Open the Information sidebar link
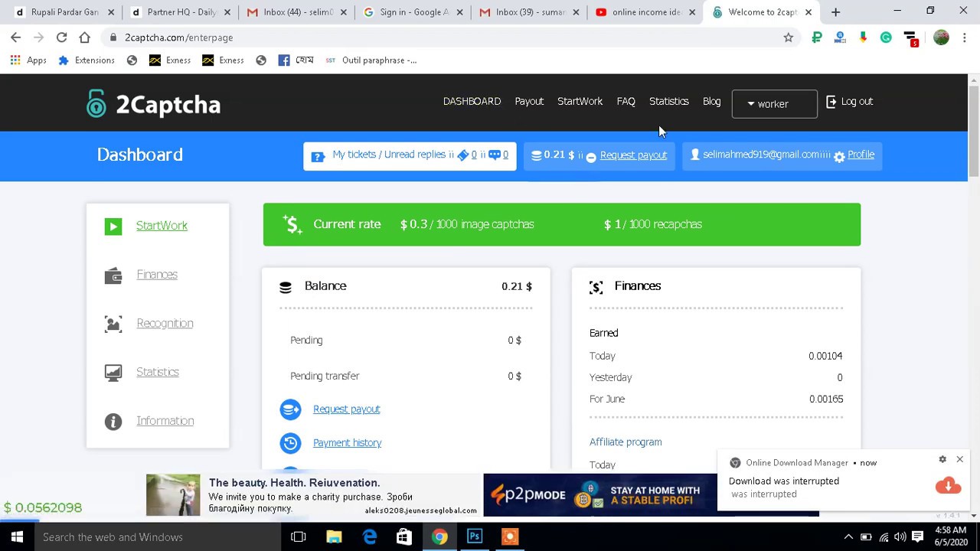 coord(165,421)
